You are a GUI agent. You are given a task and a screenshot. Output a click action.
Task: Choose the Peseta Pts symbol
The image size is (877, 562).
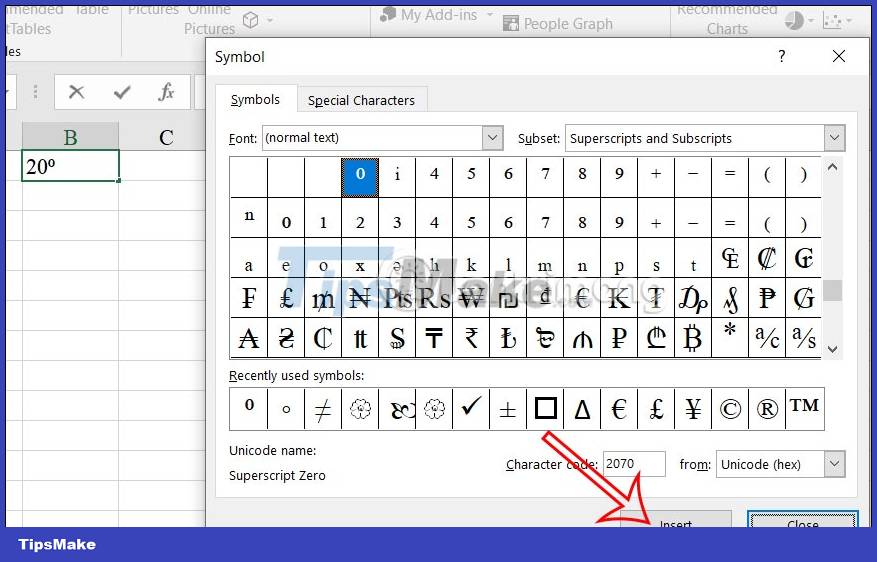(397, 299)
